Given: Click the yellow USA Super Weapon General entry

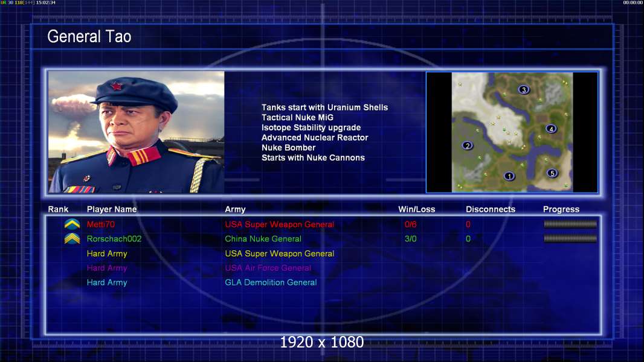Looking at the screenshot, I should 279,254.
